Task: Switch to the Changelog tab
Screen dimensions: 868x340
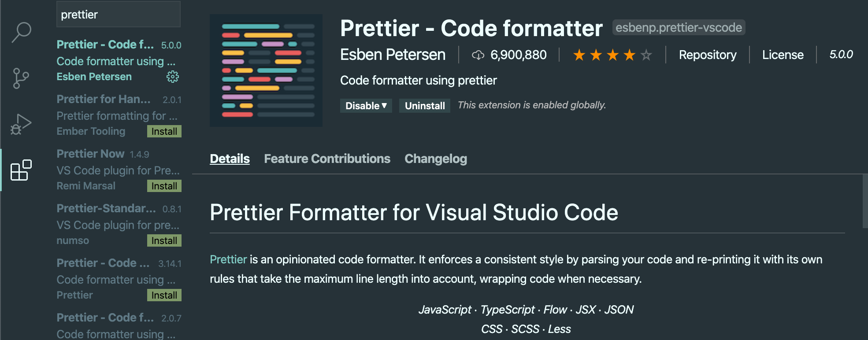Action: point(436,159)
